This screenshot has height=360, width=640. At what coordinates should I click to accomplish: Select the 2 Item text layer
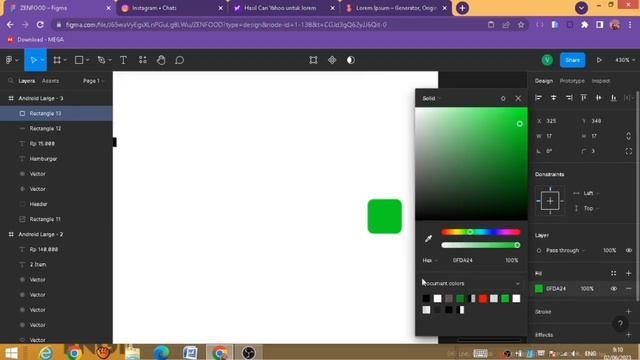[38, 264]
